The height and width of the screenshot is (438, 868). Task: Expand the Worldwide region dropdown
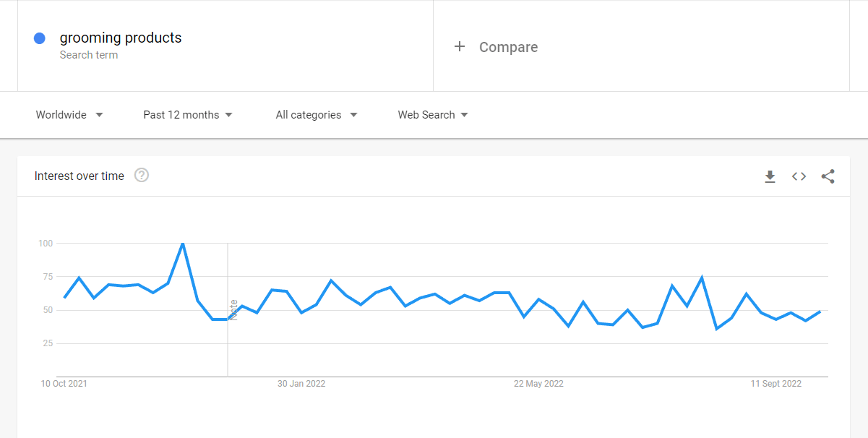coord(69,115)
